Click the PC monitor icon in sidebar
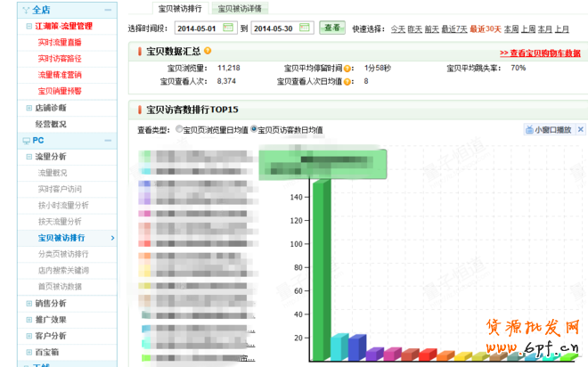The height and width of the screenshot is (367, 588). (25, 141)
